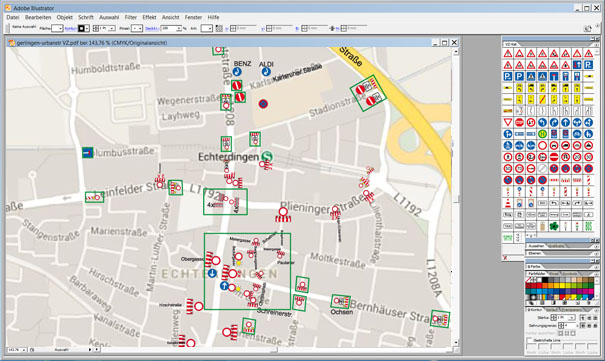The height and width of the screenshot is (361, 605).
Task: Select the butt cap stroke option
Action: pos(583,318)
